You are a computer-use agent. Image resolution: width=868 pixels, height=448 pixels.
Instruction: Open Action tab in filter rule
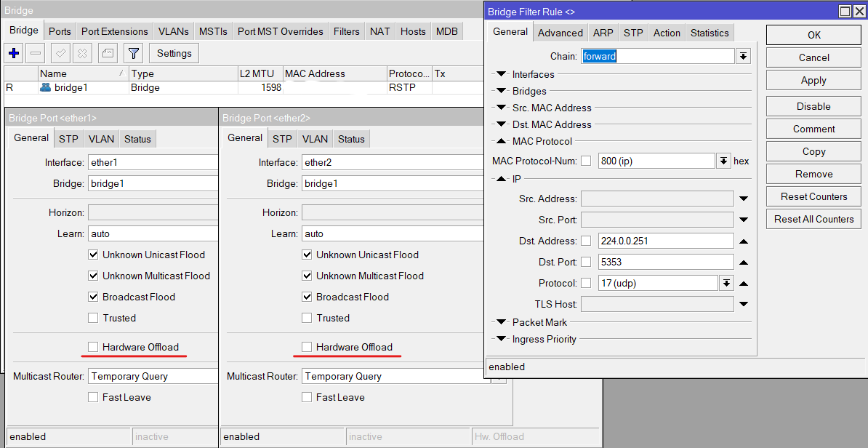point(667,33)
